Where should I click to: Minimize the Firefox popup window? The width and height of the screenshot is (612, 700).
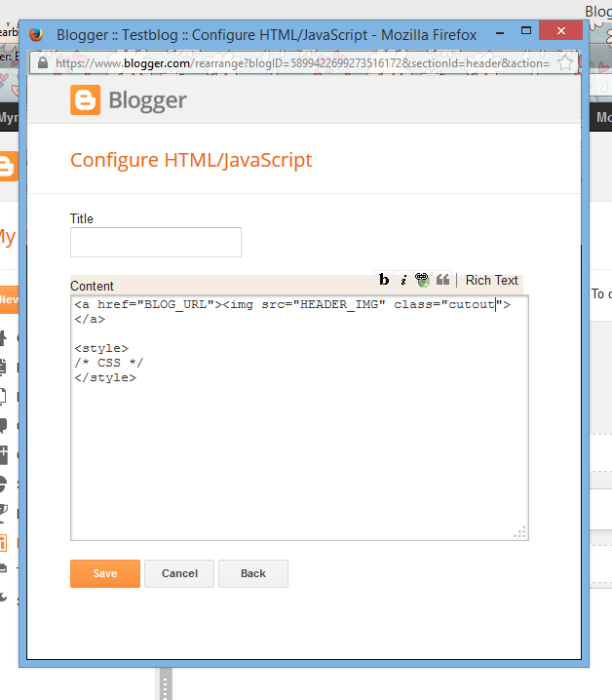coord(500,32)
